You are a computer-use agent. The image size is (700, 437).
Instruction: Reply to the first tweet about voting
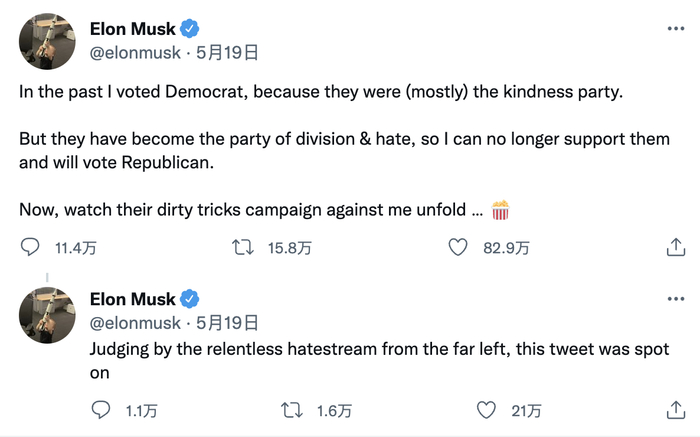click(31, 247)
